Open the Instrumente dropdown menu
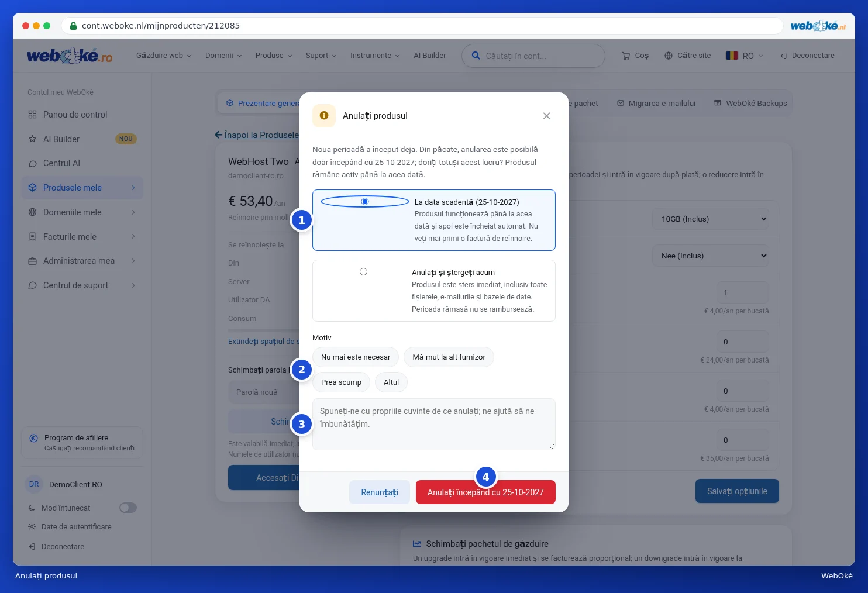Viewport: 868px width, 593px height. [375, 56]
